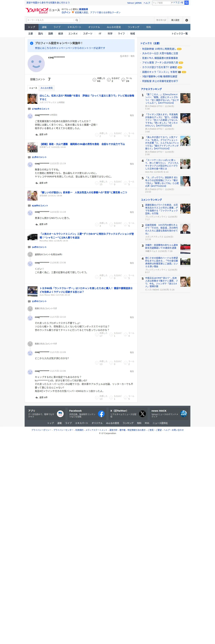Screen dimensions: 215x644
Task: Click the blue web search magnifier button
Action: [187, 3]
